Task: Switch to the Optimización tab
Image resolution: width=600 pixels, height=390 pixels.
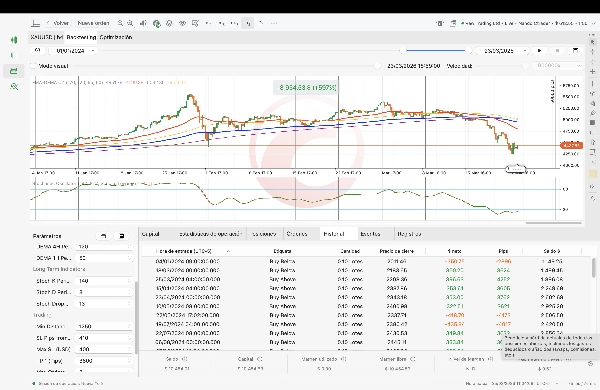Action: click(x=116, y=37)
